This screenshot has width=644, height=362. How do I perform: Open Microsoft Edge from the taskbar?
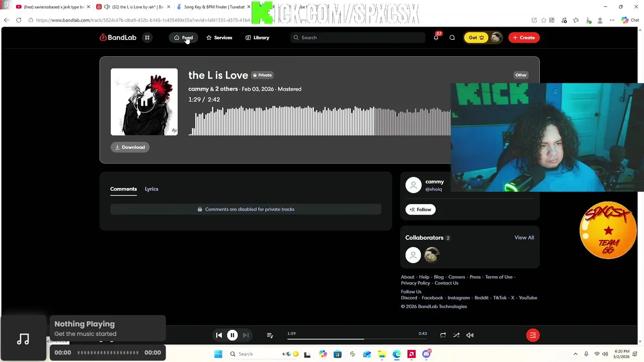396,354
